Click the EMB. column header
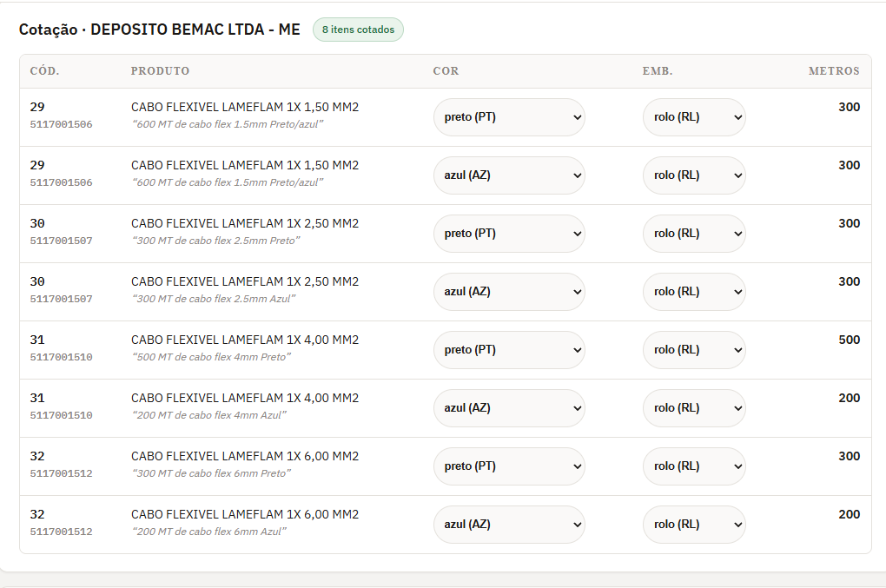This screenshot has height=588, width=886. pyautogui.click(x=658, y=71)
